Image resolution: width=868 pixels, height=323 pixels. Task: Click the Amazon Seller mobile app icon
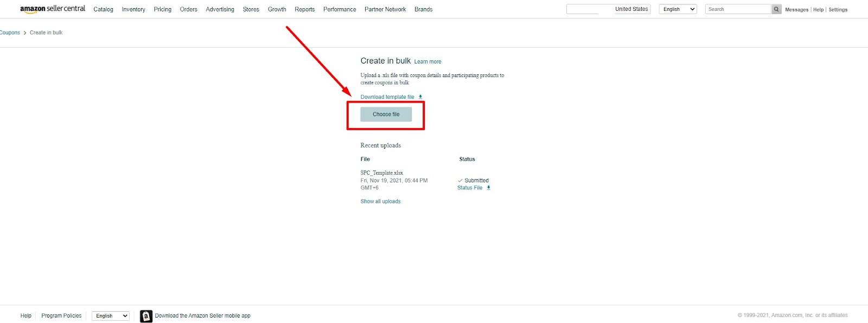tap(146, 316)
